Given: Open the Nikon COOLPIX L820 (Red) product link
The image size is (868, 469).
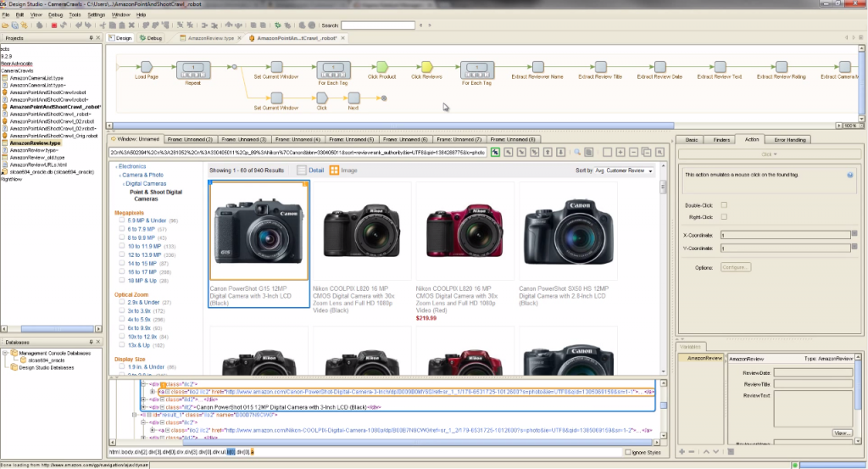Looking at the screenshot, I should [x=457, y=299].
